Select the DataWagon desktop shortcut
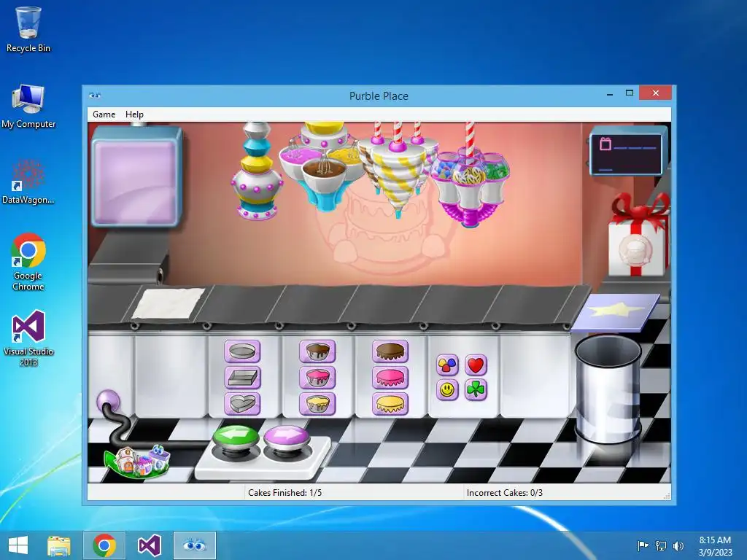Viewport: 747px width, 560px height. click(x=28, y=182)
